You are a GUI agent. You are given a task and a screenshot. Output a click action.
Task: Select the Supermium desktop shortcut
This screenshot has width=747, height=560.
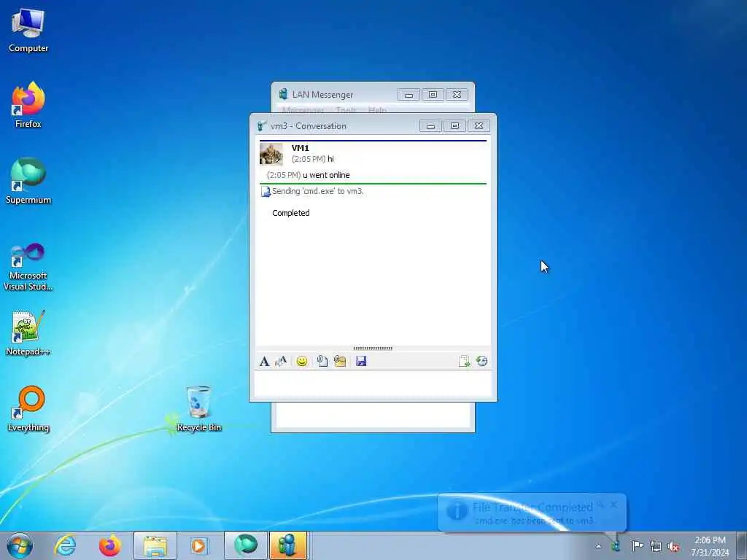tap(28, 181)
